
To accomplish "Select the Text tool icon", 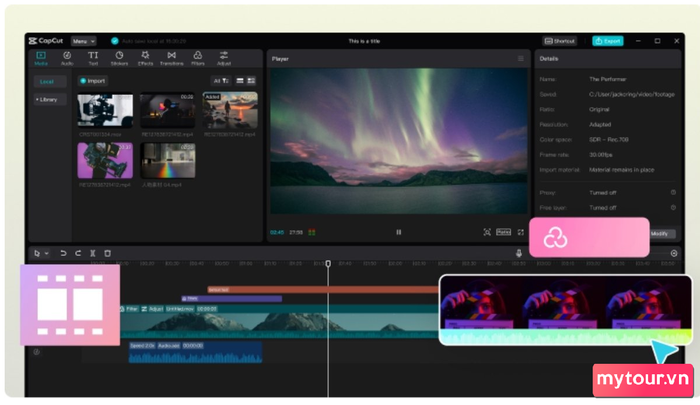I will point(93,58).
